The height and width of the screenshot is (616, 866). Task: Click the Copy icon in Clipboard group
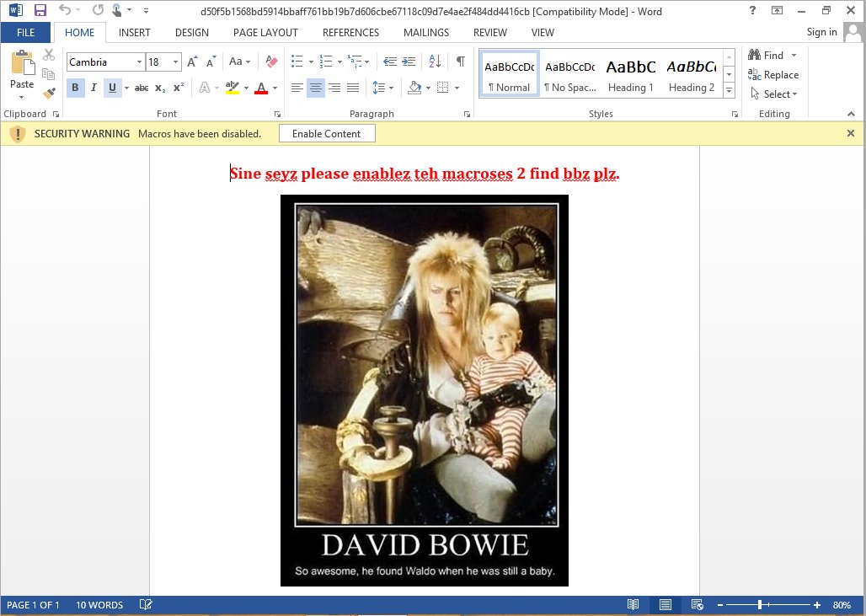49,74
